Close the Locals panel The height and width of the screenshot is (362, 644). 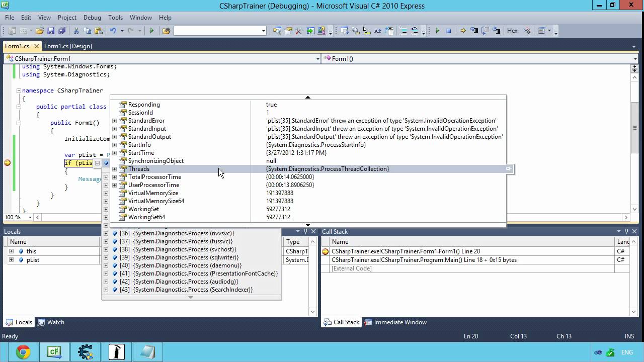point(313,231)
